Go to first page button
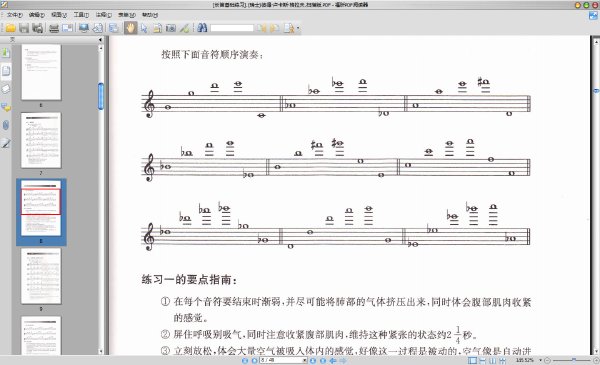This screenshot has height=365, width=600. [245, 360]
